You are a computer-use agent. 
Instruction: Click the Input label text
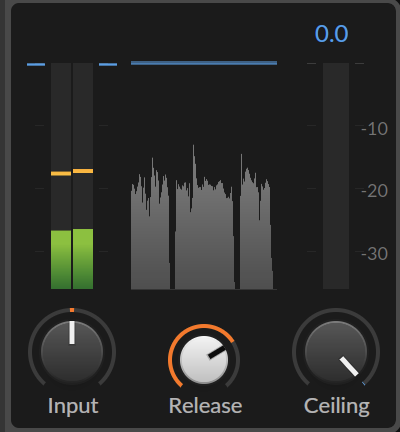click(x=73, y=406)
